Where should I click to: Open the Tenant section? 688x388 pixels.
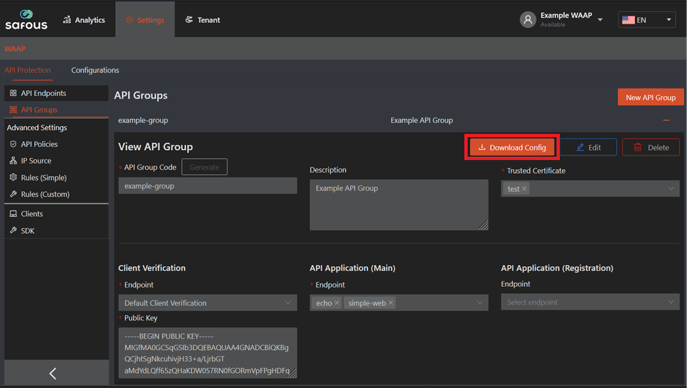[202, 20]
